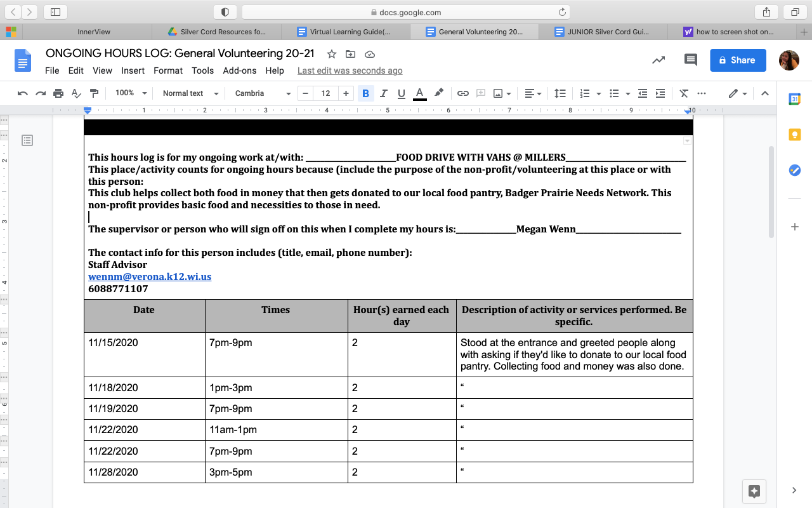This screenshot has height=508, width=812.
Task: Run spelling and grammar check
Action: (x=76, y=93)
